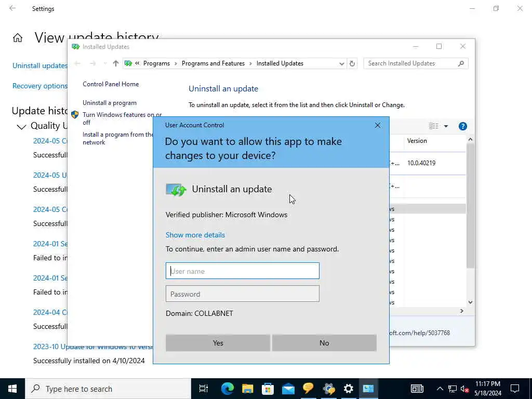Click the vertical scrollbar thumb in updates list
The height and width of the screenshot is (399, 532).
point(470,205)
